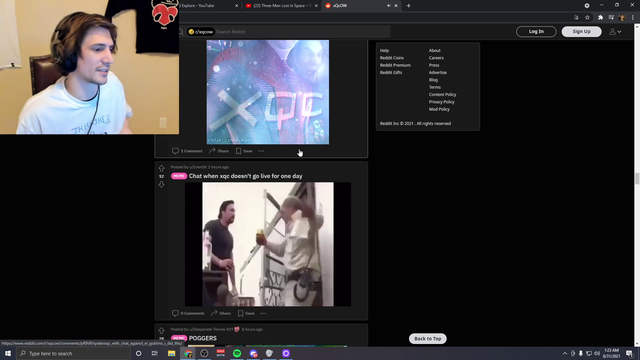Open the Reddit Premium link
This screenshot has width=640, height=360.
pyautogui.click(x=395, y=65)
